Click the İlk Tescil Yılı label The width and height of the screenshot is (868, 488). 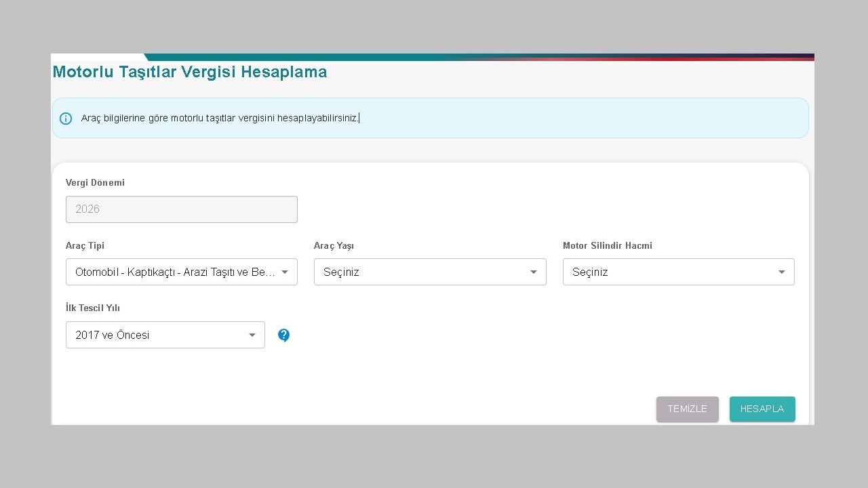tap(93, 308)
